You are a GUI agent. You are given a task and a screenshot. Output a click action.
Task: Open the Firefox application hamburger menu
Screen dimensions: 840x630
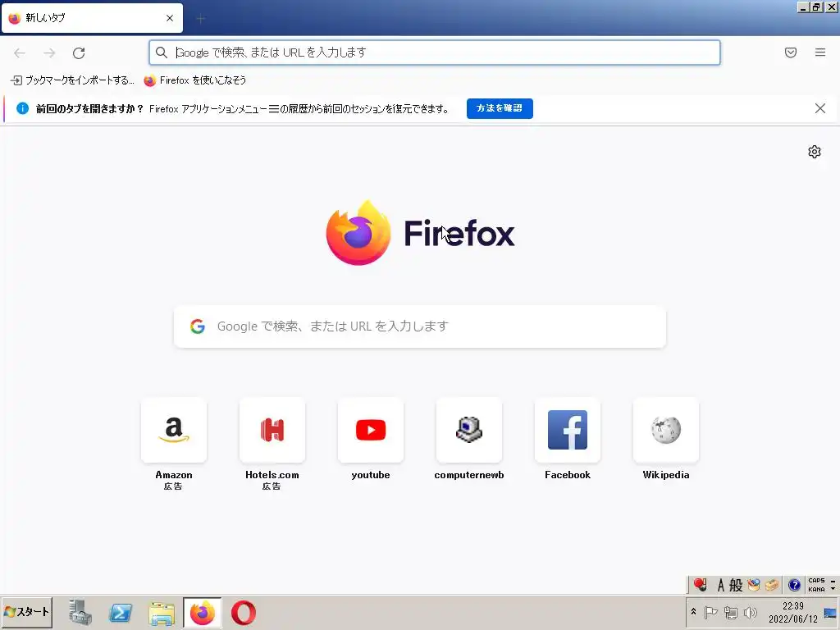pos(819,52)
